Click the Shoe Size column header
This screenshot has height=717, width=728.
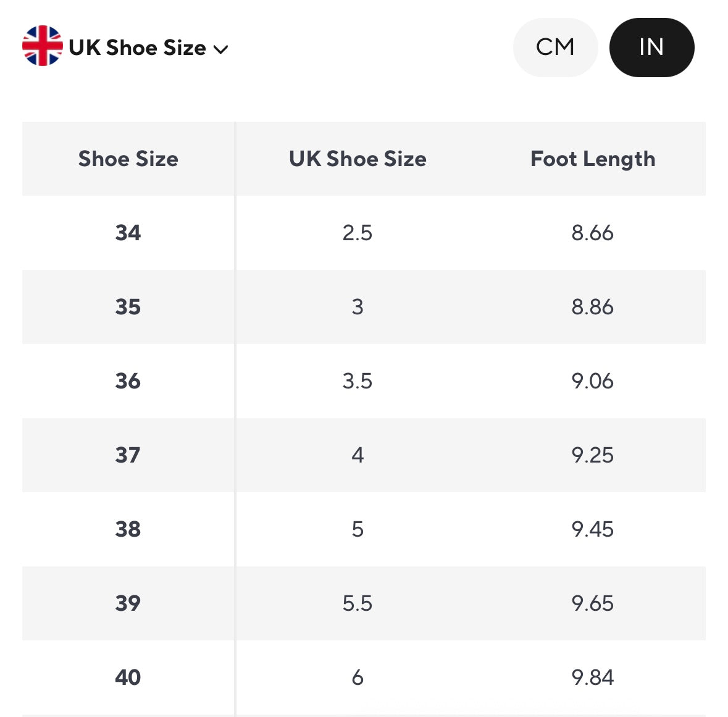tap(128, 159)
